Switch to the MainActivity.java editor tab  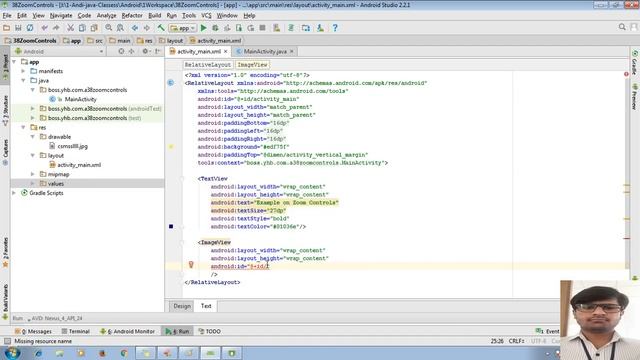click(x=265, y=51)
